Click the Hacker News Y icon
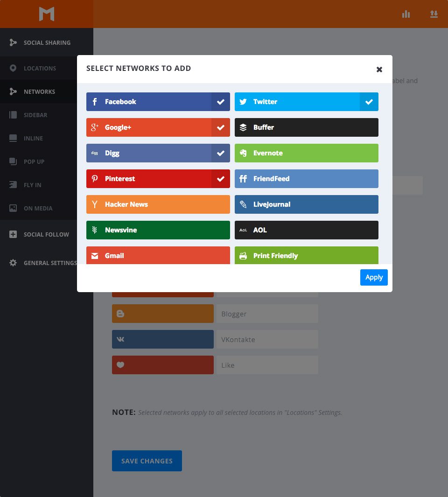The image size is (448, 497). click(x=94, y=204)
